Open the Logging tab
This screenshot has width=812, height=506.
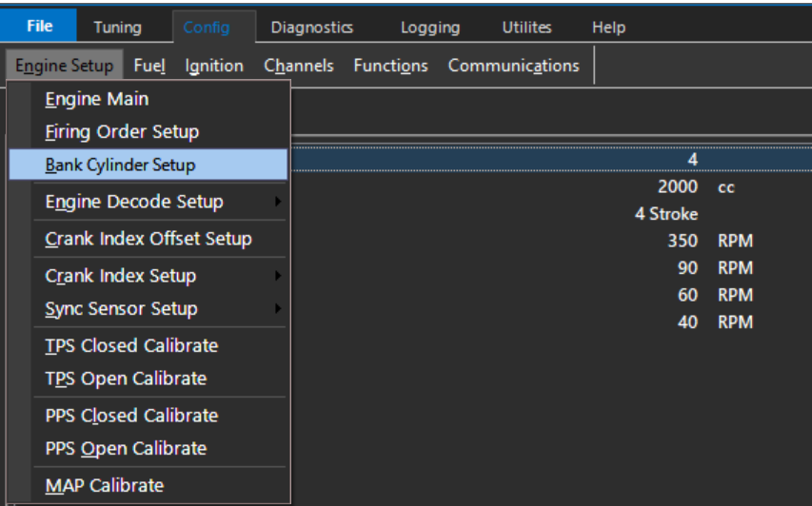[429, 28]
